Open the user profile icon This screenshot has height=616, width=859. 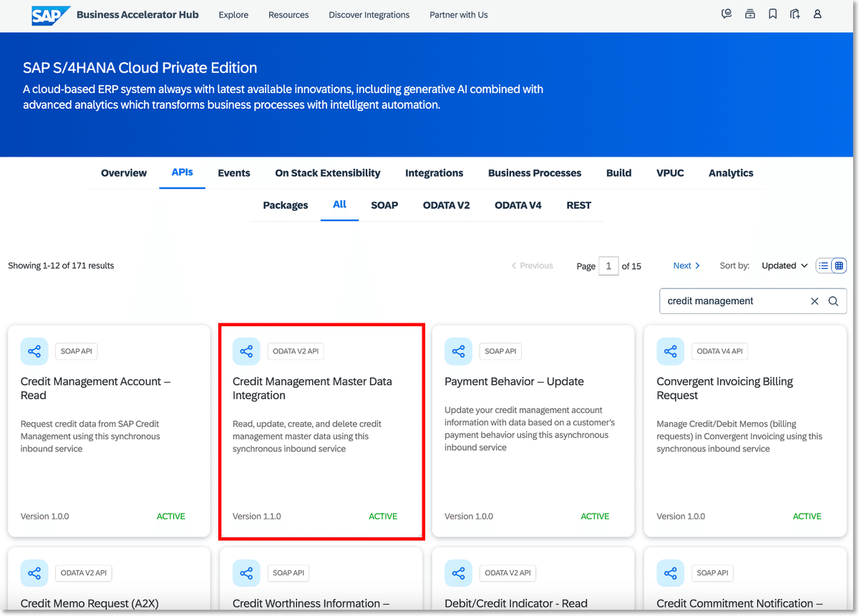click(x=817, y=14)
